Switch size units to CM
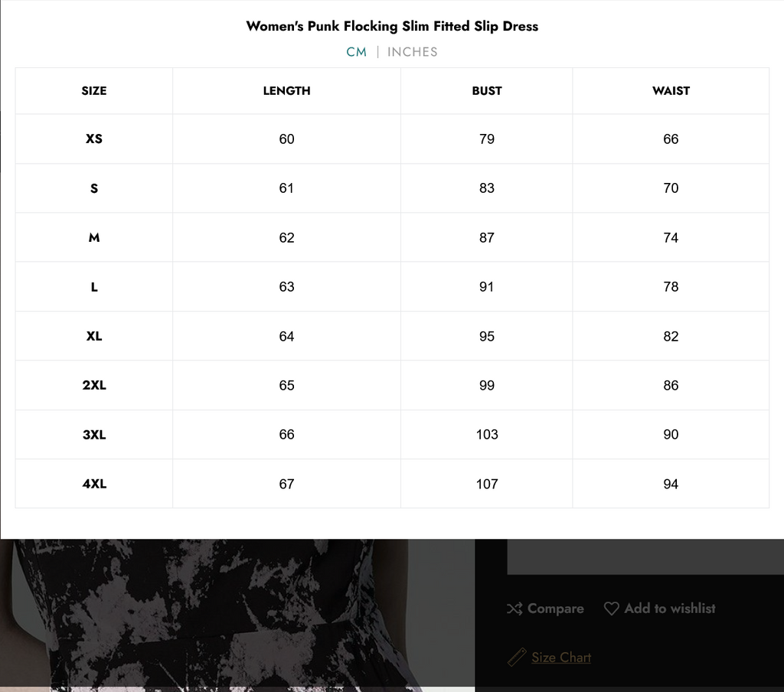 tap(357, 52)
